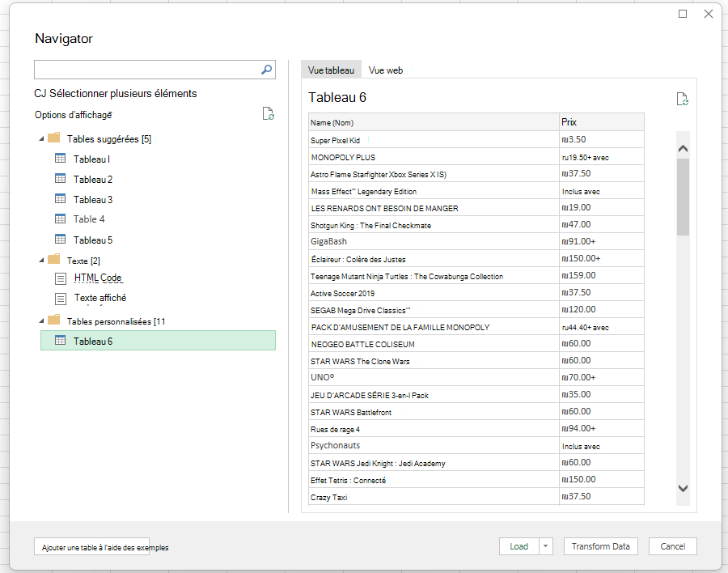Close the Navigator dialog

point(708,14)
